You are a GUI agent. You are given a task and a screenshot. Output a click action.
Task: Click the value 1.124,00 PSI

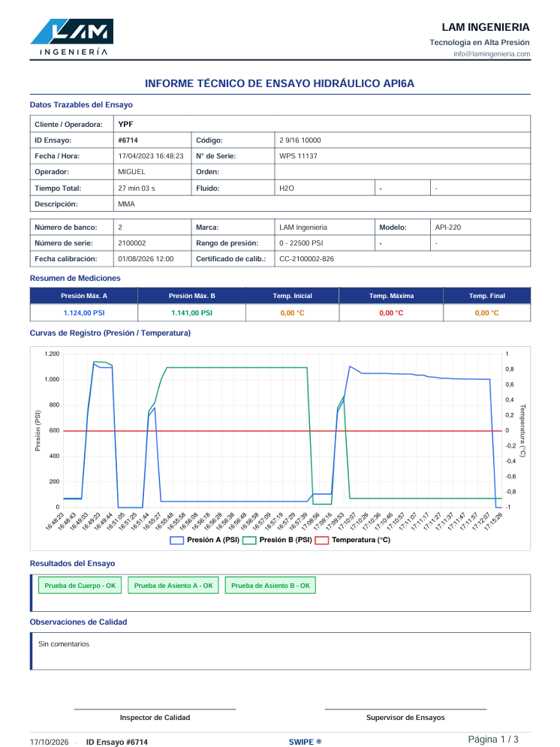point(84,313)
